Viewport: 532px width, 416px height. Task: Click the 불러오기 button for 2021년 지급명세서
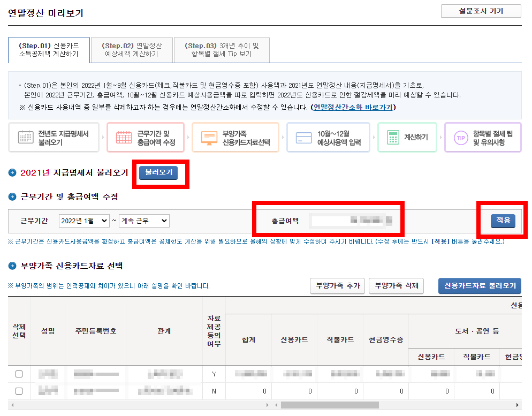coord(159,173)
